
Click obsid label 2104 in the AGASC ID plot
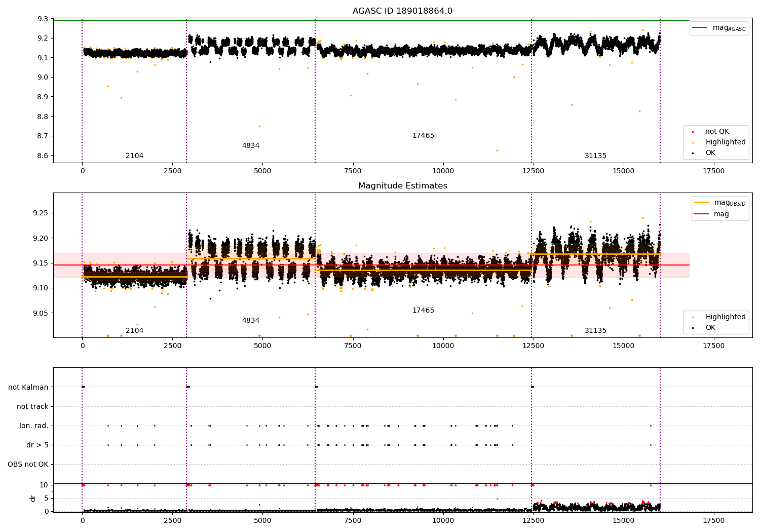(135, 156)
